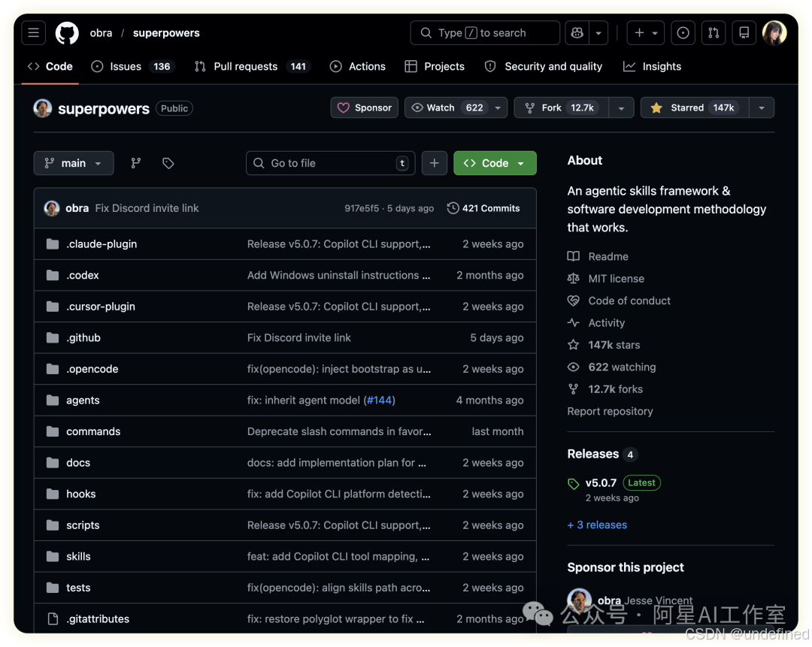The image size is (812, 647).
Task: Open the #144 pull request link
Action: (x=379, y=400)
